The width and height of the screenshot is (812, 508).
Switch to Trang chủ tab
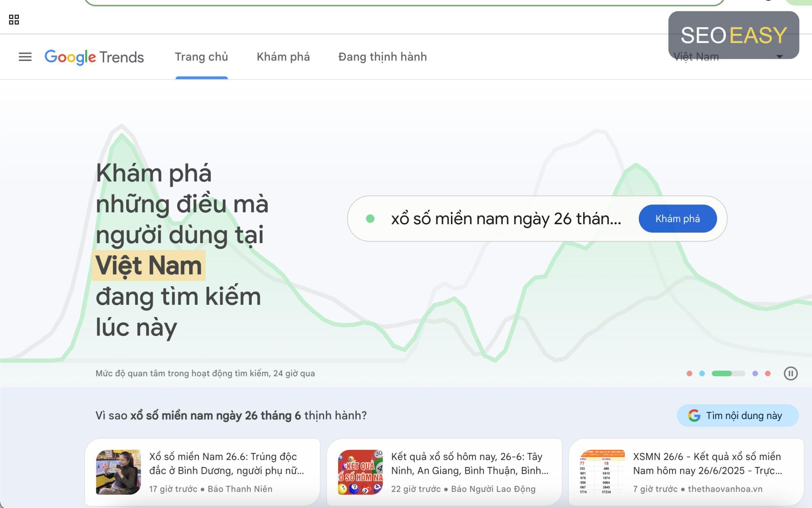tap(201, 57)
